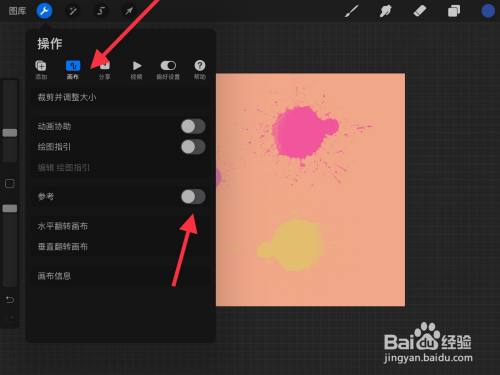500x375 pixels.
Task: Click the brush size slider handle
Action: 10,133
